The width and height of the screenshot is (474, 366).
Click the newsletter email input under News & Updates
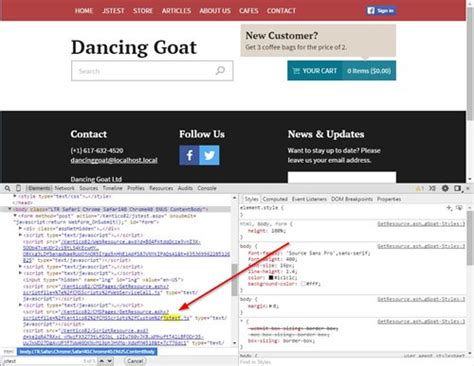point(342,177)
